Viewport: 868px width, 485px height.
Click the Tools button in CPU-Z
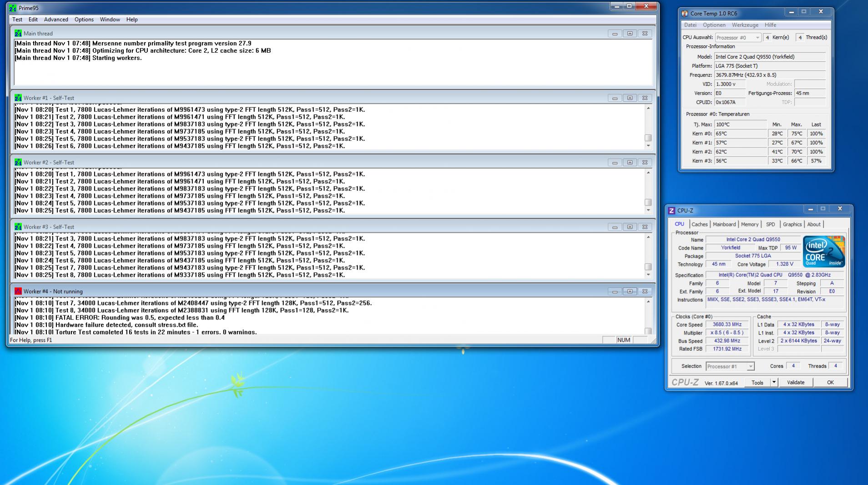(x=757, y=382)
